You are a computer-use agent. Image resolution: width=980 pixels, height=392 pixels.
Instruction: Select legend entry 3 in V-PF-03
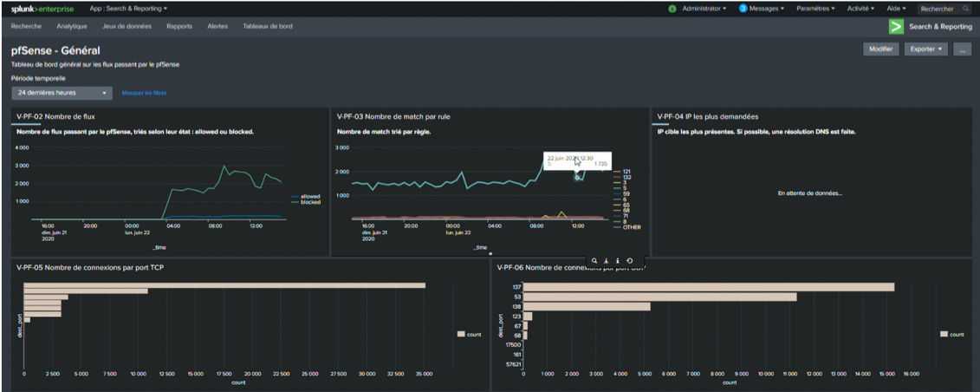619,183
